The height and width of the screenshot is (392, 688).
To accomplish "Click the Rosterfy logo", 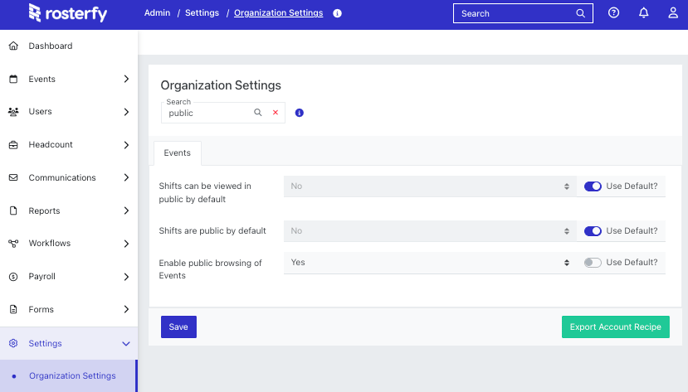I will (x=68, y=13).
